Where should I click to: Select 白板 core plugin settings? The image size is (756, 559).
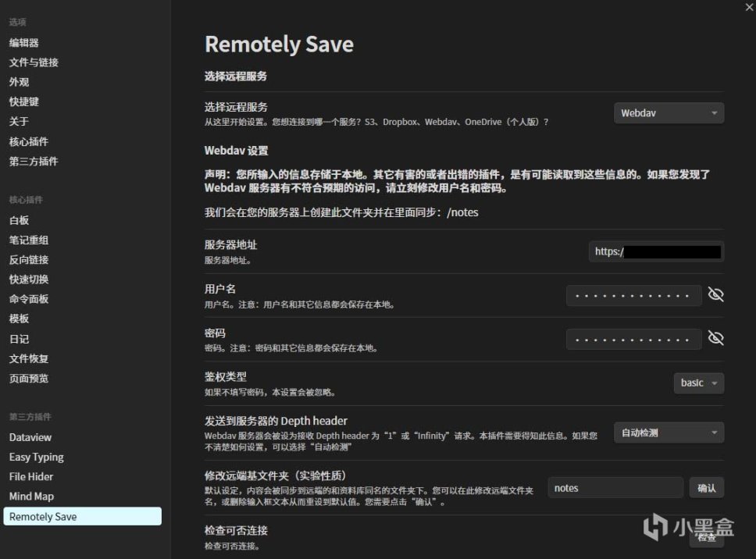click(19, 220)
